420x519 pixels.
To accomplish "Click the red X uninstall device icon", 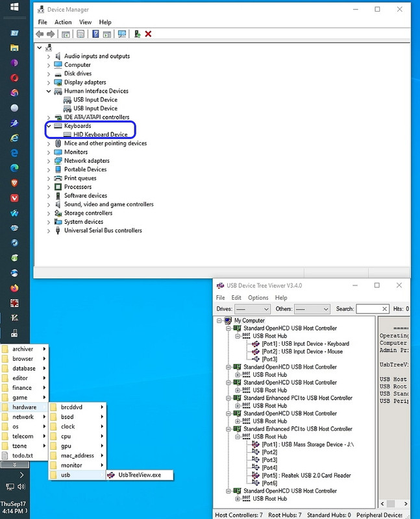I will (x=148, y=34).
